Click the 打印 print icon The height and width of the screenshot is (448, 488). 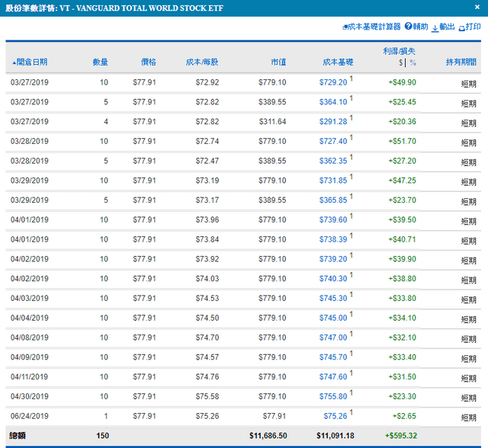point(461,28)
